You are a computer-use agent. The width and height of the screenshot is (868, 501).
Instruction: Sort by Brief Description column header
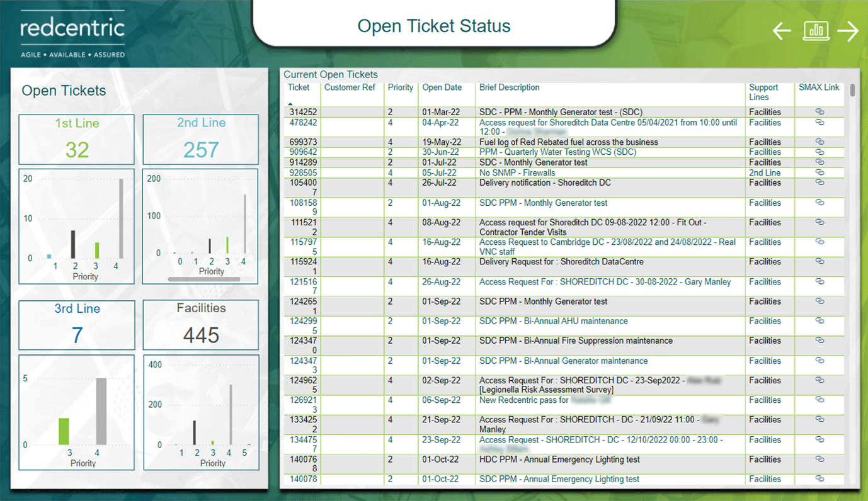coord(510,87)
